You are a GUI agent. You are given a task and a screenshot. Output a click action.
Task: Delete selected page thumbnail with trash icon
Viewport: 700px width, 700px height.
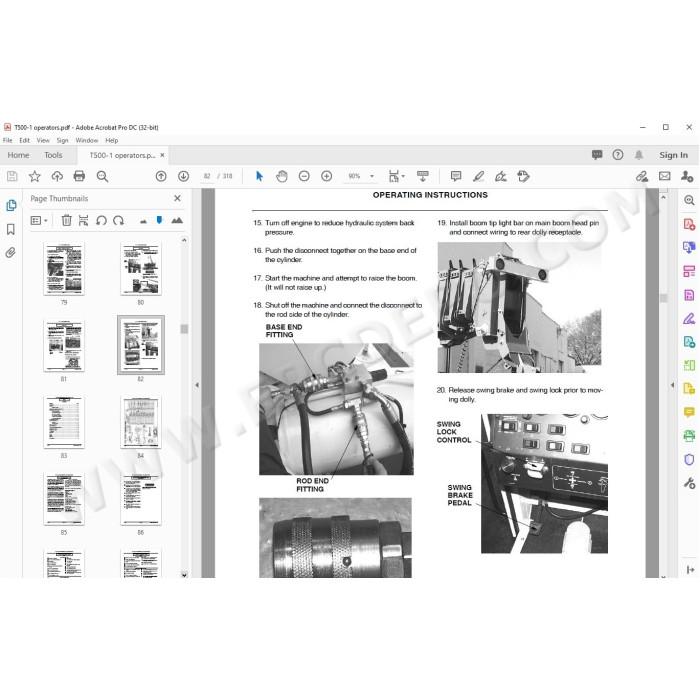(x=67, y=220)
